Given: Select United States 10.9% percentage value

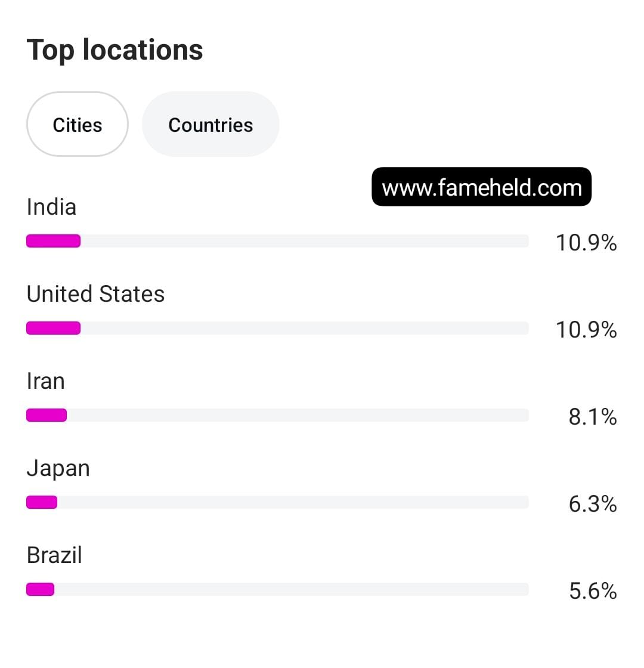Looking at the screenshot, I should click(x=586, y=330).
